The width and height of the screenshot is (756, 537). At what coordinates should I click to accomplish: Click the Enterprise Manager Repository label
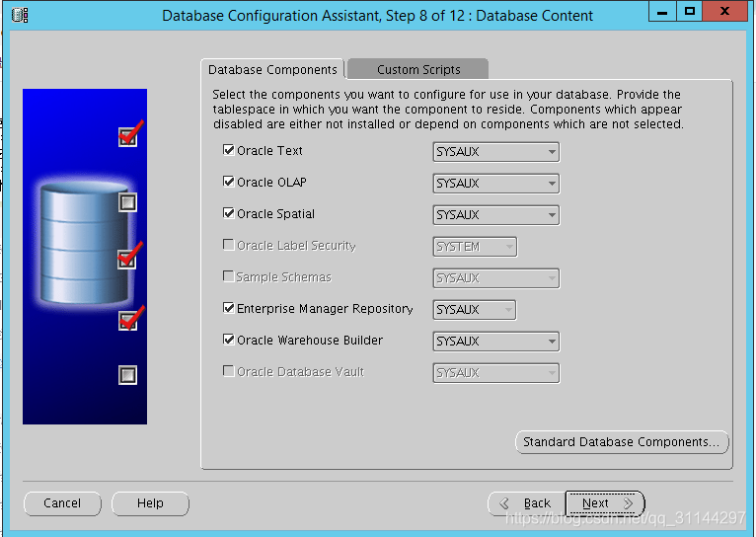pos(325,309)
